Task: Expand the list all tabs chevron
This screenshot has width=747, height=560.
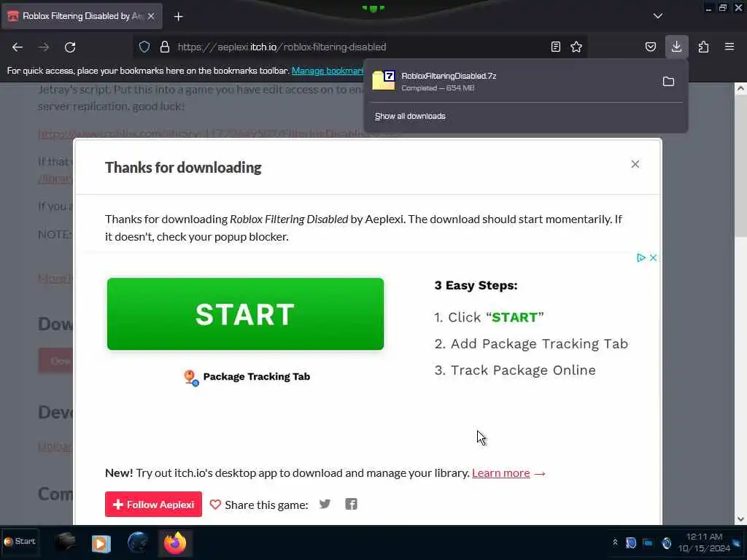Action: pyautogui.click(x=658, y=16)
